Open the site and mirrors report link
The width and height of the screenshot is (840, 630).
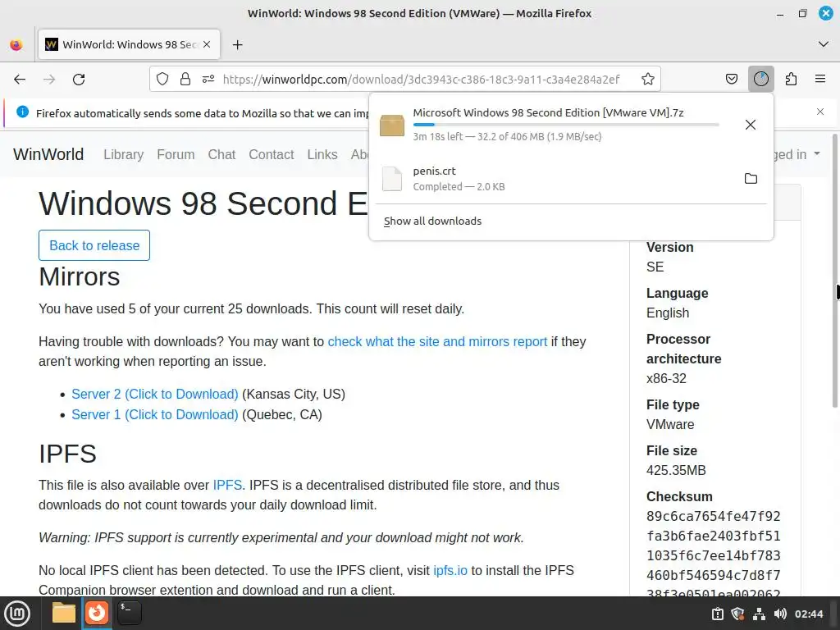[437, 342]
